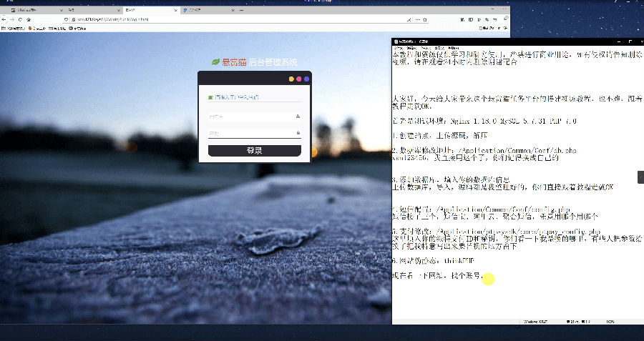Open the three-dot page actions menu
Screen dimensions: 644x341
417,19
